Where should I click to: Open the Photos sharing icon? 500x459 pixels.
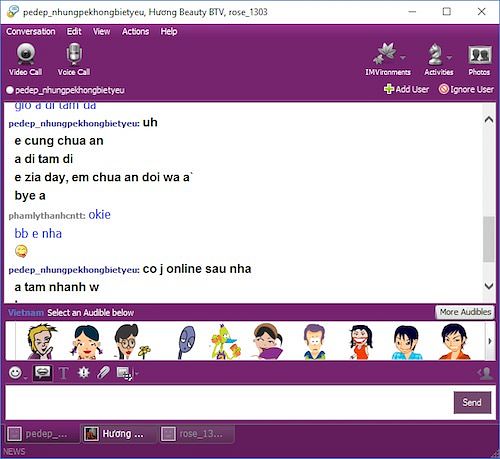[x=480, y=55]
